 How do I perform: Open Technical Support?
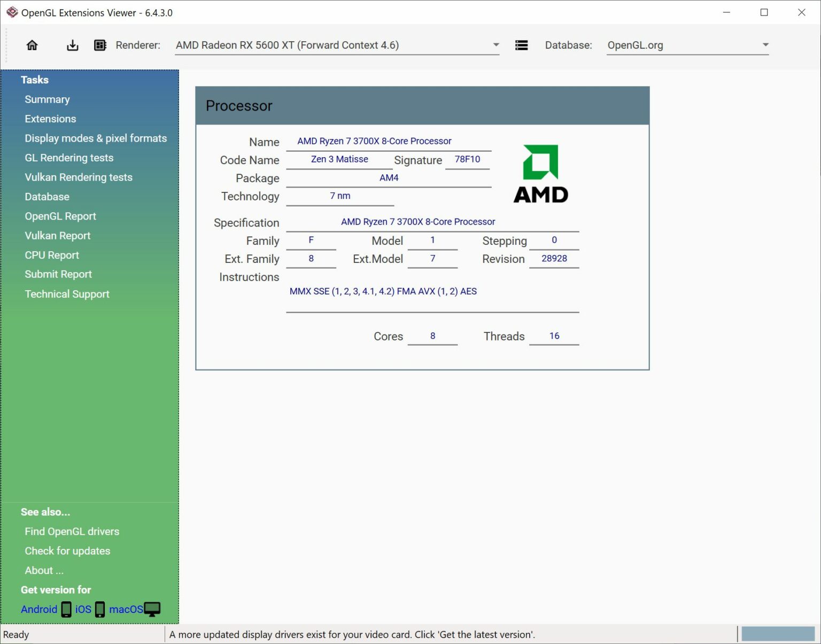67,294
